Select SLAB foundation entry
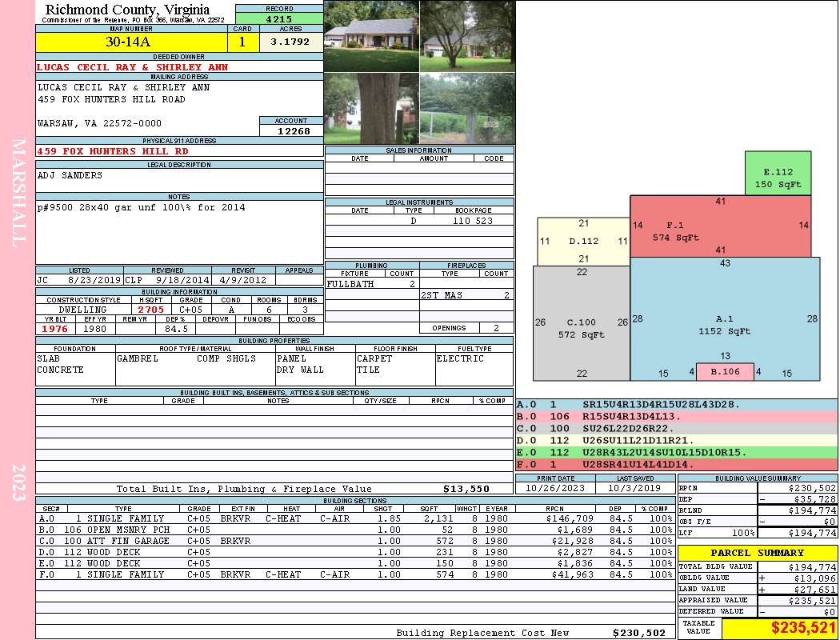The image size is (840, 640). (x=48, y=358)
